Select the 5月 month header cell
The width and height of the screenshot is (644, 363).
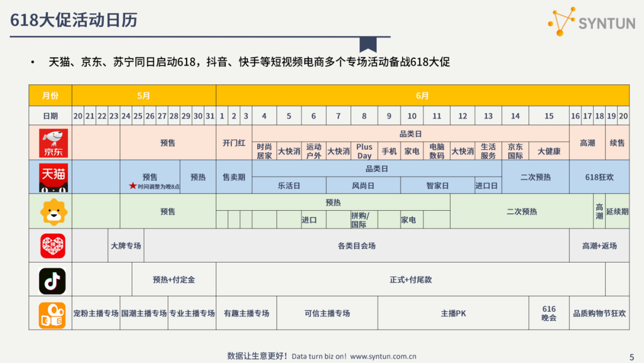click(144, 96)
